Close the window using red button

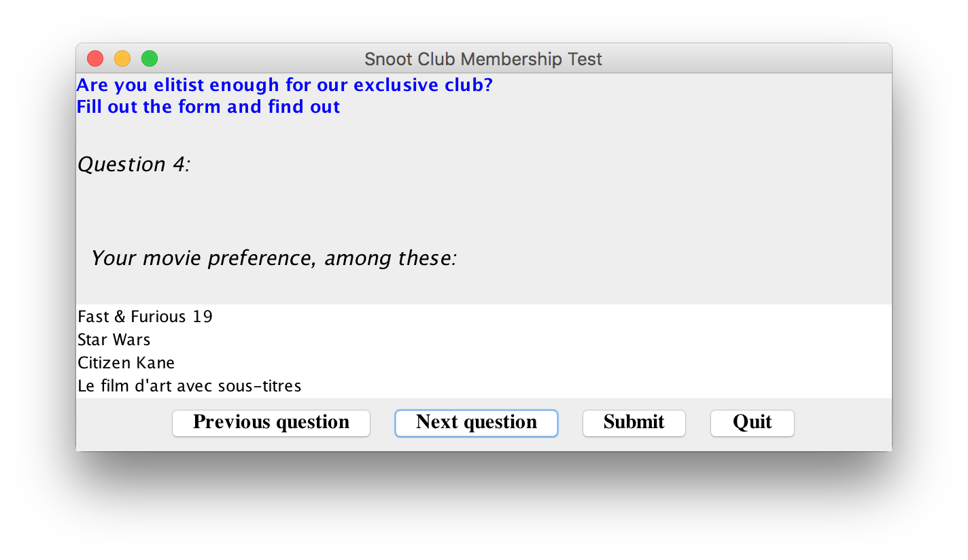coord(95,59)
